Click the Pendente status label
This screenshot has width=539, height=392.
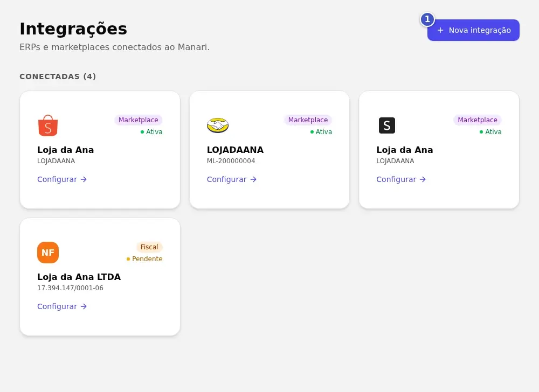144,259
